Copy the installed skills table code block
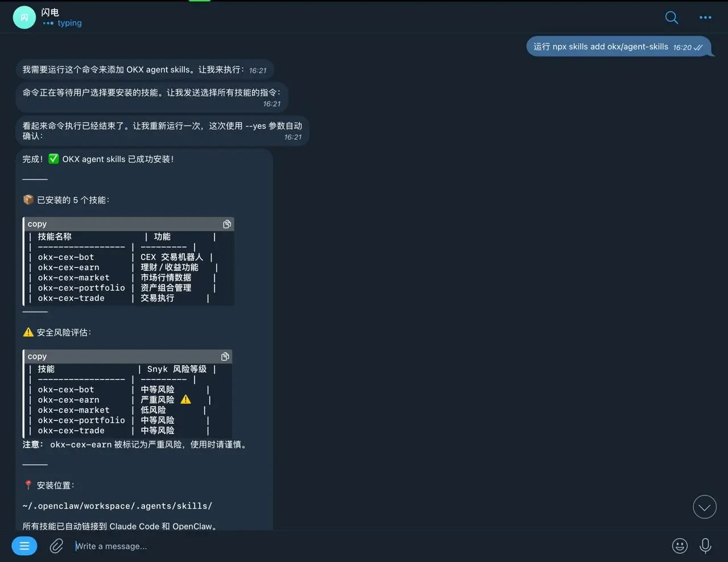The width and height of the screenshot is (728, 562). (227, 224)
